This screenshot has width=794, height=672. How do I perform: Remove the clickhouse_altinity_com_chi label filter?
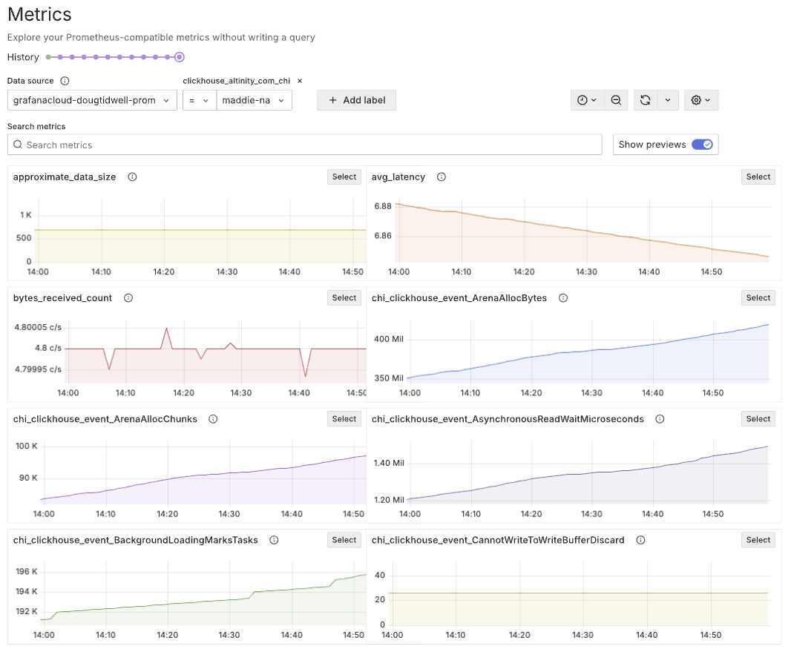click(300, 80)
